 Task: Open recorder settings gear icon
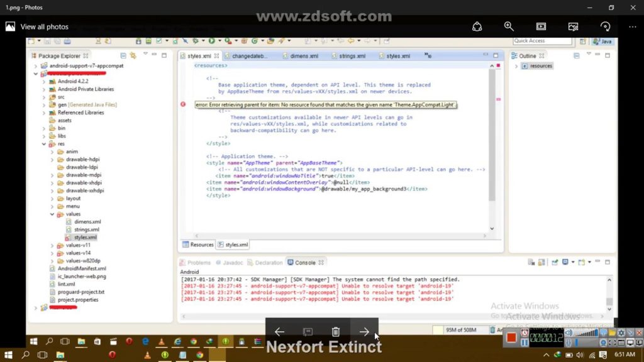point(621,333)
